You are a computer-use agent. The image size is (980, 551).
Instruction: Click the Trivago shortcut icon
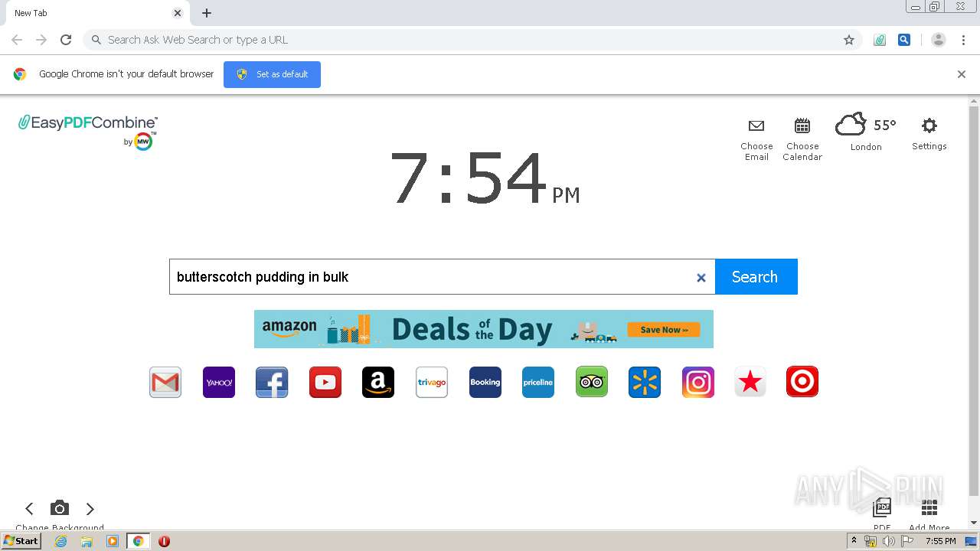[x=432, y=382]
